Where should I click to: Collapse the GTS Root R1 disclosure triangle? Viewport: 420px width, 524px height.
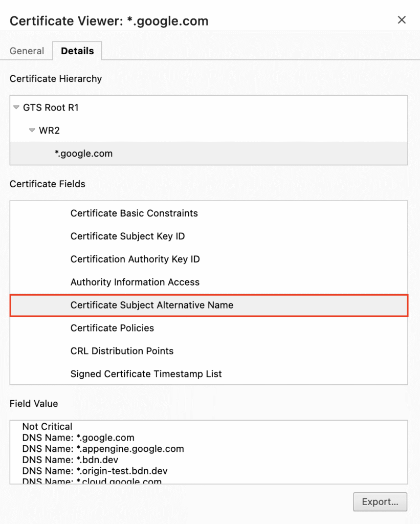pos(16,107)
